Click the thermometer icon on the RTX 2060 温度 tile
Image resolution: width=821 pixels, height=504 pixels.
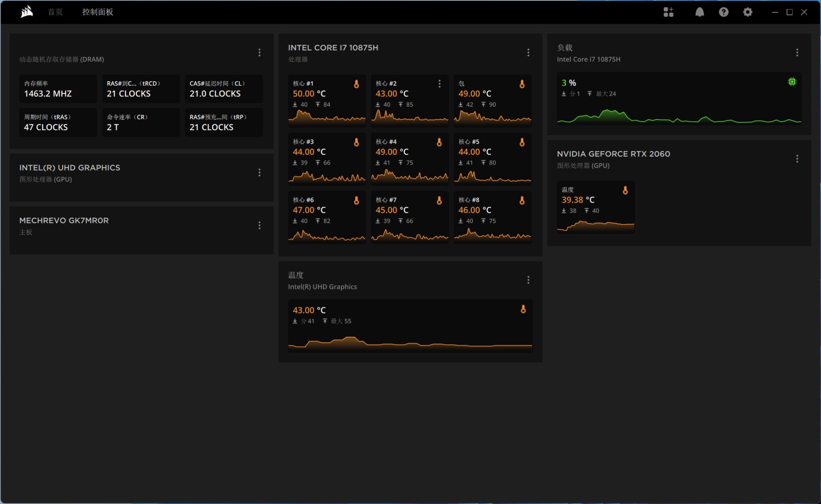(x=625, y=191)
